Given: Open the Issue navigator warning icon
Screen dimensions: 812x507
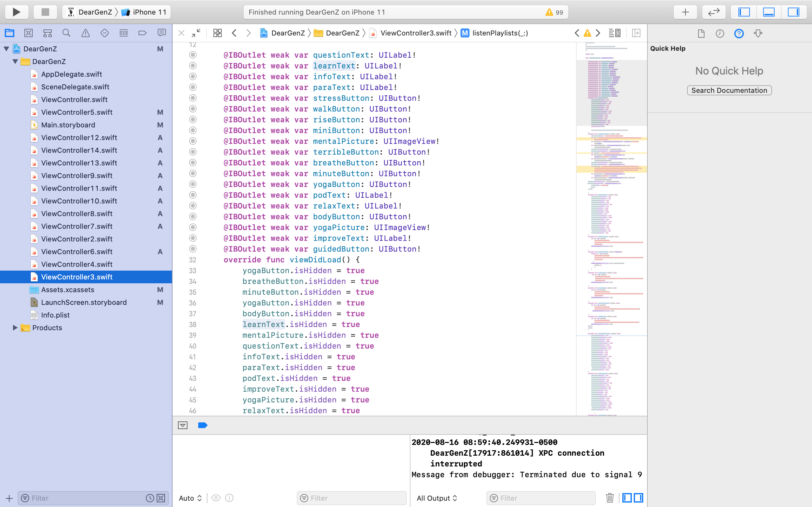Looking at the screenshot, I should (86, 33).
